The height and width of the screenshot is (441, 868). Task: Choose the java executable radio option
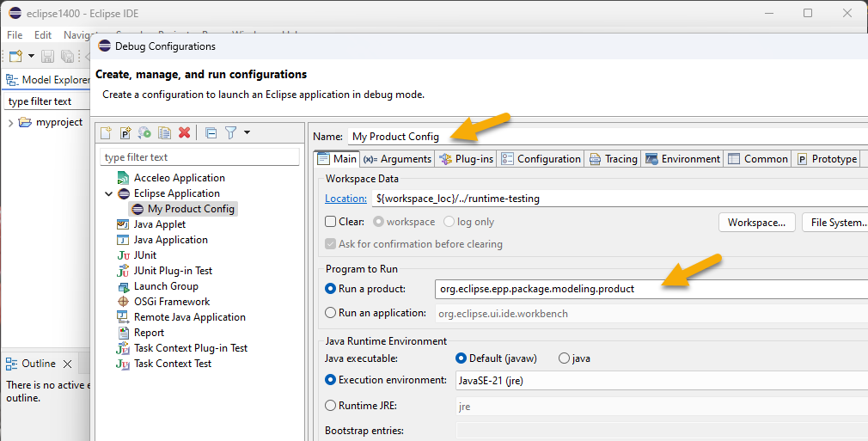point(565,358)
